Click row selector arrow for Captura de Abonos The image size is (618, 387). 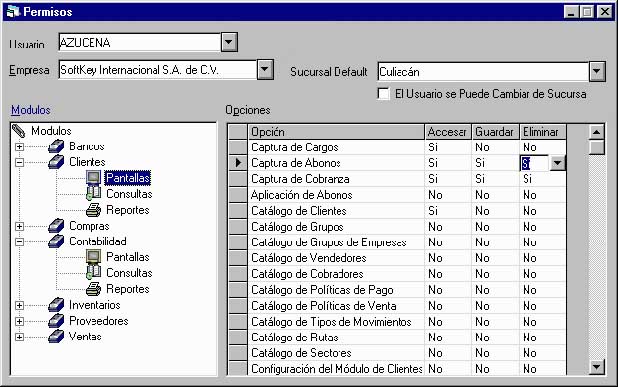(238, 162)
